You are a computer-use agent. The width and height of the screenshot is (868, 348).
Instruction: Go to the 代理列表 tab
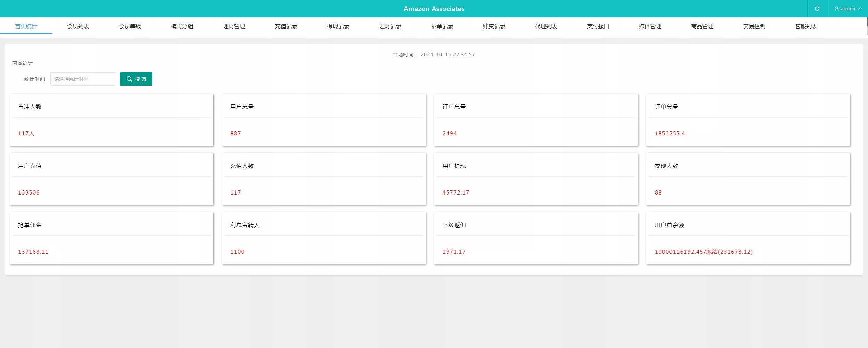pyautogui.click(x=546, y=26)
